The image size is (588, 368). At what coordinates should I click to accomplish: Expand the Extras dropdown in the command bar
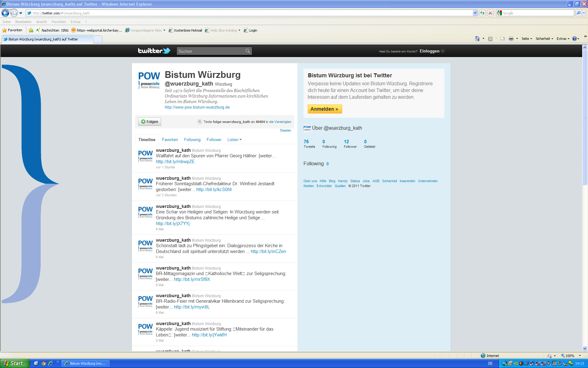tap(563, 39)
